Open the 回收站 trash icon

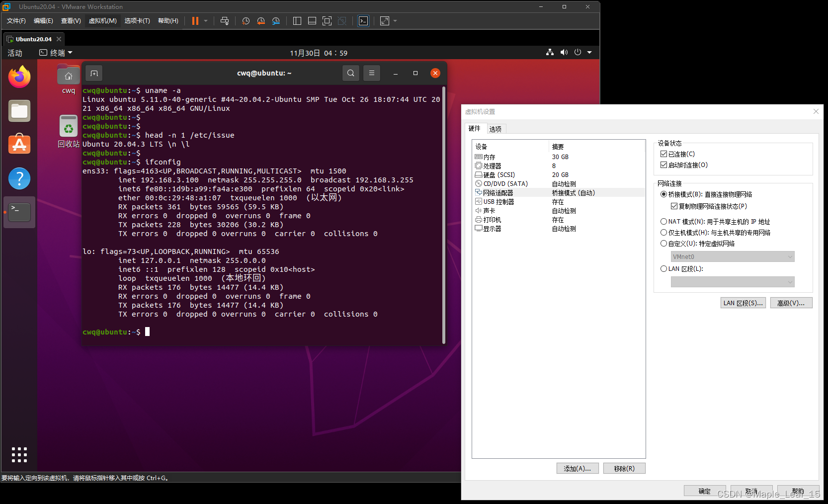click(69, 131)
